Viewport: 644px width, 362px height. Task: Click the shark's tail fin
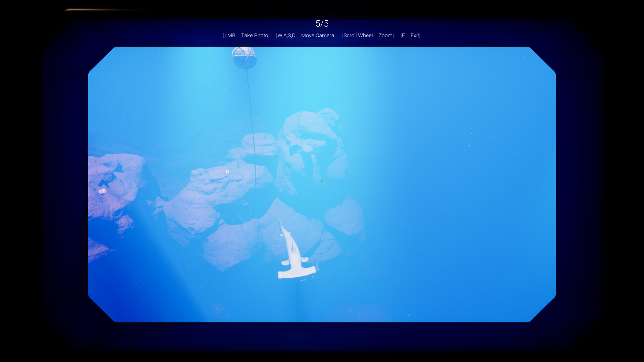pyautogui.click(x=281, y=221)
